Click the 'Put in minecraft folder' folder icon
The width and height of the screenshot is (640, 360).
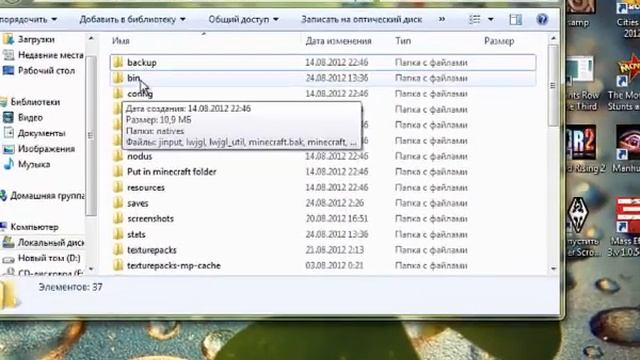point(118,172)
